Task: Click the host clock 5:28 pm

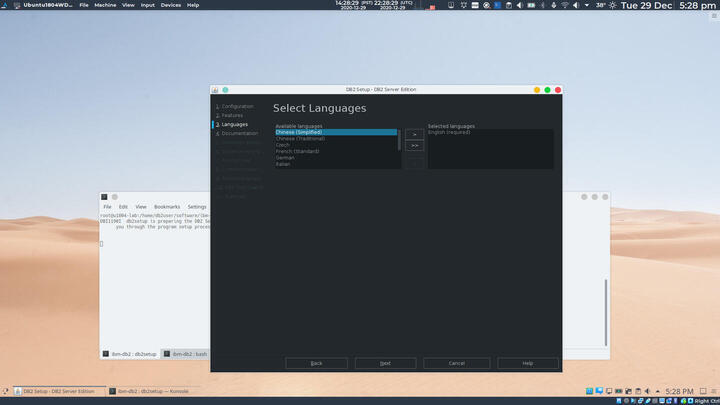Action: 698,5
